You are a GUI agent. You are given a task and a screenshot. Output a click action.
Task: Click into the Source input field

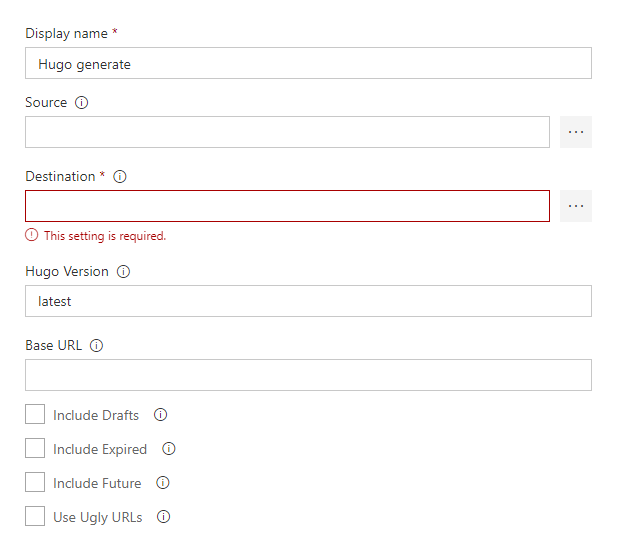tap(287, 132)
